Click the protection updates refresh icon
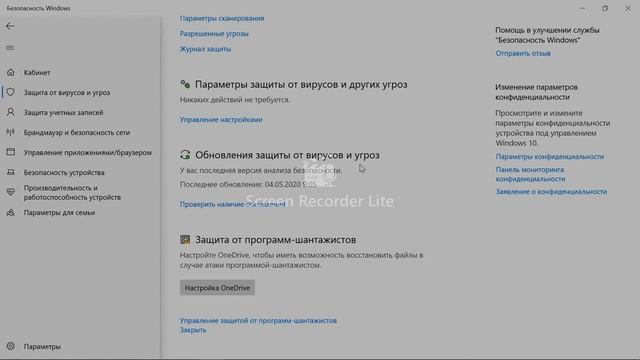This screenshot has width=640, height=360. pos(185,155)
